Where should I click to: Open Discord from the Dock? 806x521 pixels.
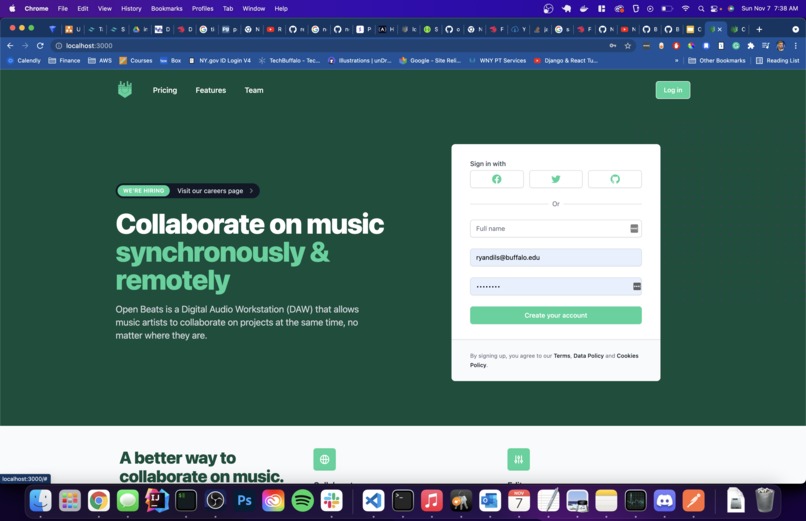pyautogui.click(x=664, y=500)
